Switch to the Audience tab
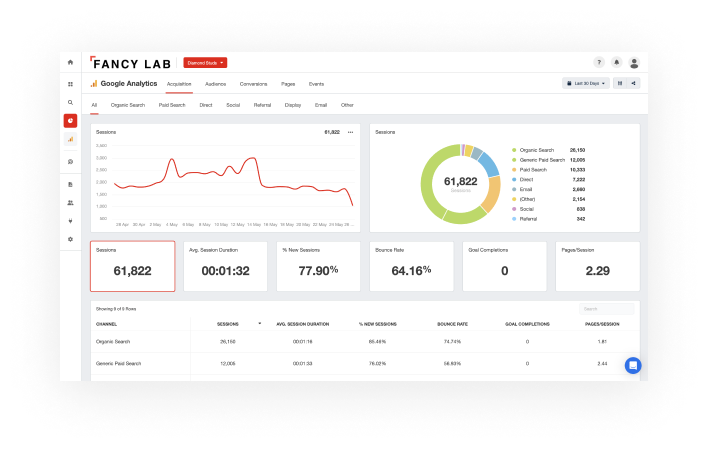 click(x=215, y=84)
